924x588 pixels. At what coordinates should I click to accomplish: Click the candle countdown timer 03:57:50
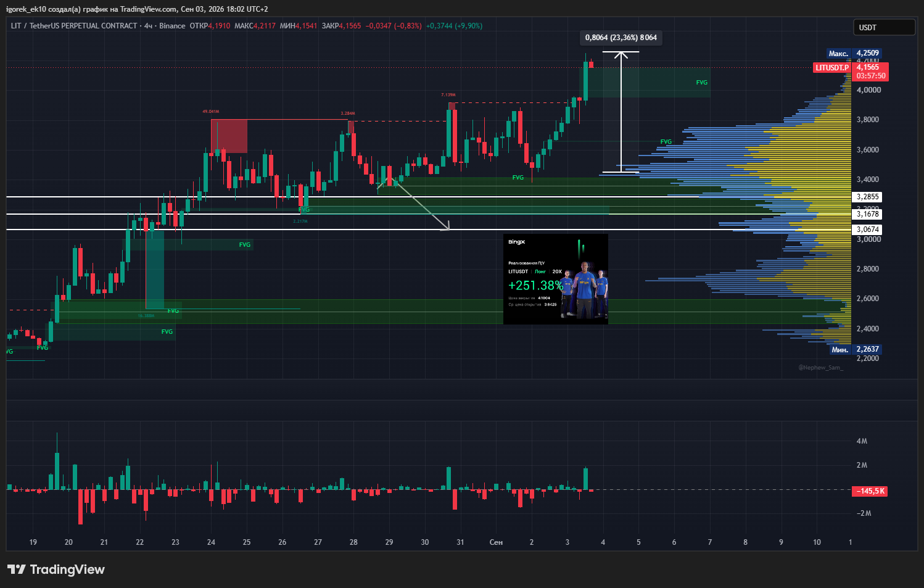(x=870, y=76)
